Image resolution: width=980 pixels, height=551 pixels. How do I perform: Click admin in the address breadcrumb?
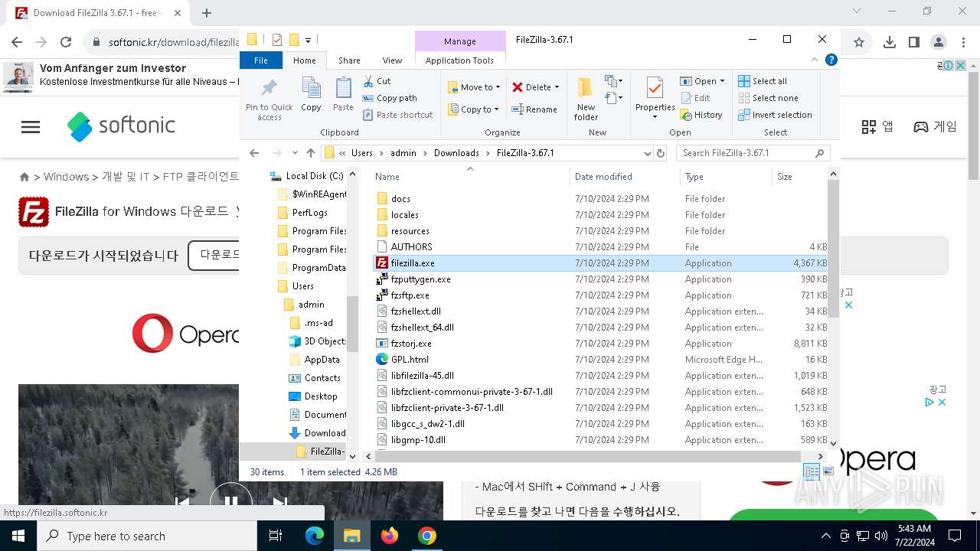pos(403,153)
